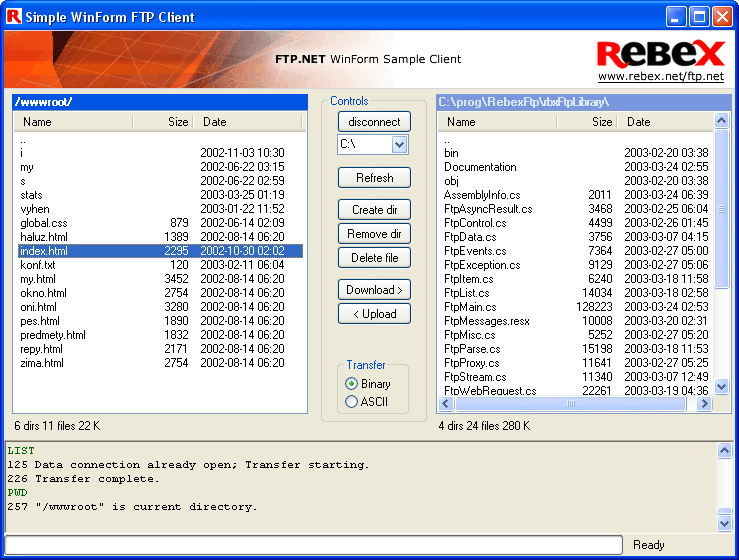Select local file FtpException.cs

[x=482, y=265]
